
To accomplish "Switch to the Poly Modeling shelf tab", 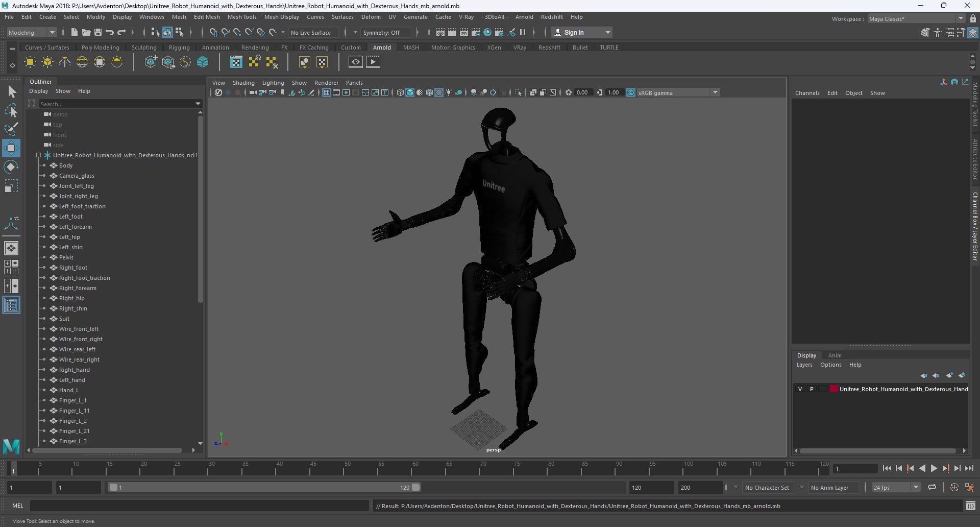I will (101, 47).
